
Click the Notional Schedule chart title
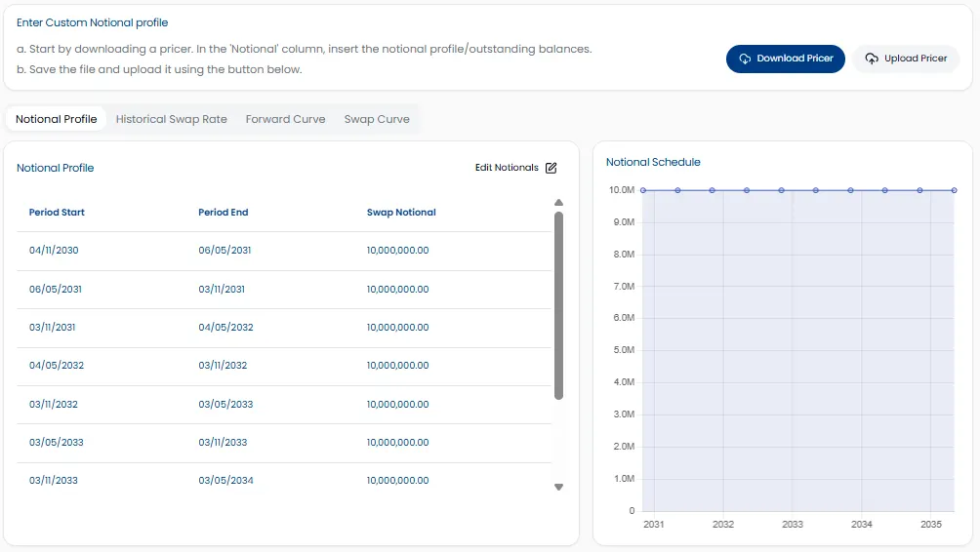pos(653,162)
